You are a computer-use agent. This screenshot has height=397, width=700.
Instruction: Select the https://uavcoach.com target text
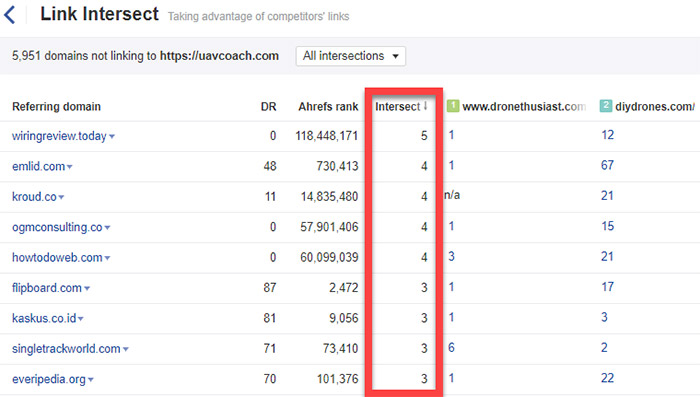coord(219,56)
